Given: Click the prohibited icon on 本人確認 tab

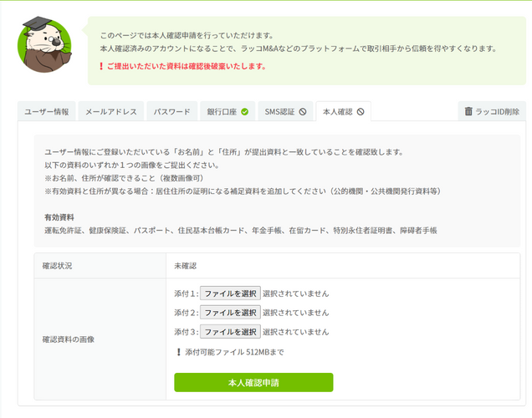Looking at the screenshot, I should pos(361,111).
